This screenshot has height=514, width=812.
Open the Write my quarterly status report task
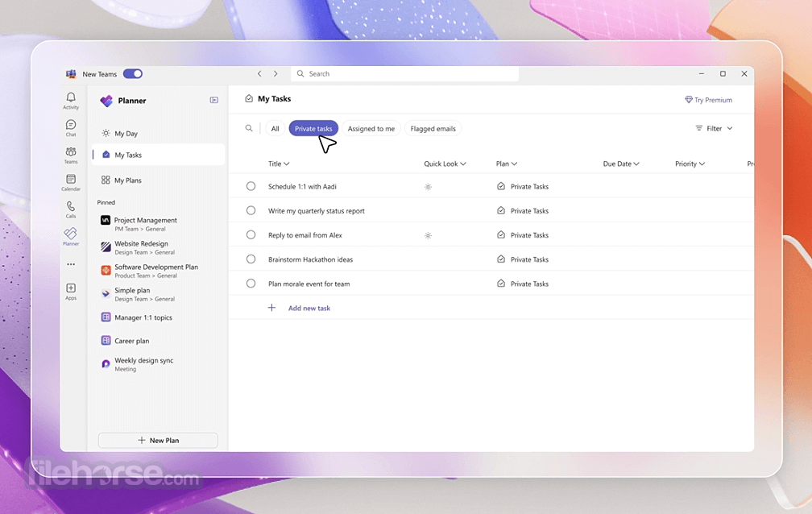pyautogui.click(x=316, y=211)
